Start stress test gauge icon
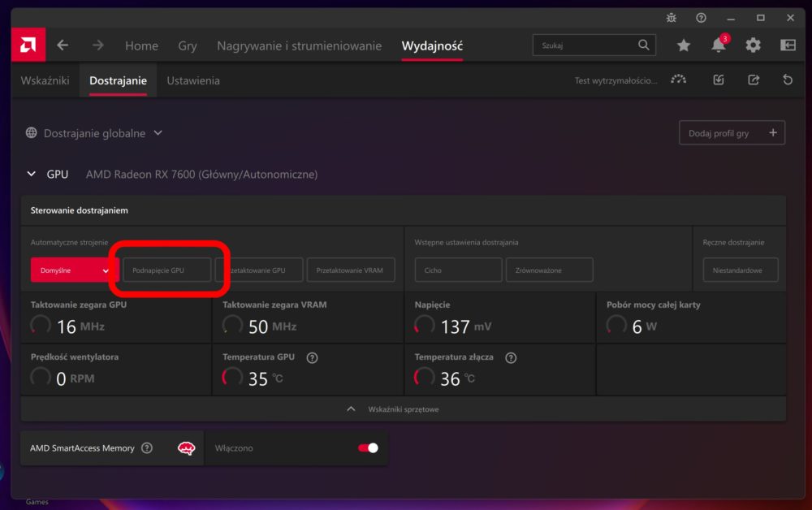 click(678, 80)
